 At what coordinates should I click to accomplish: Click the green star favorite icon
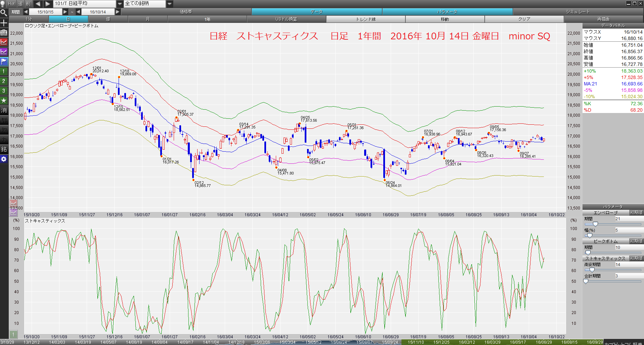coord(4,101)
